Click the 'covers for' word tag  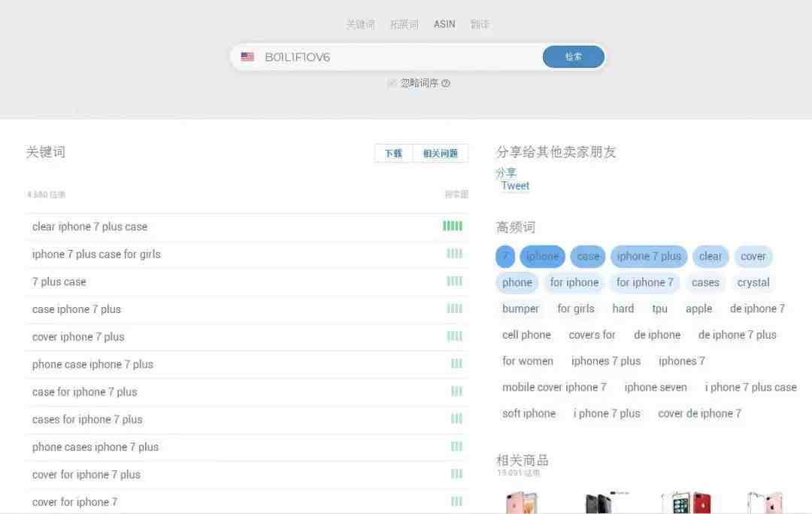592,335
